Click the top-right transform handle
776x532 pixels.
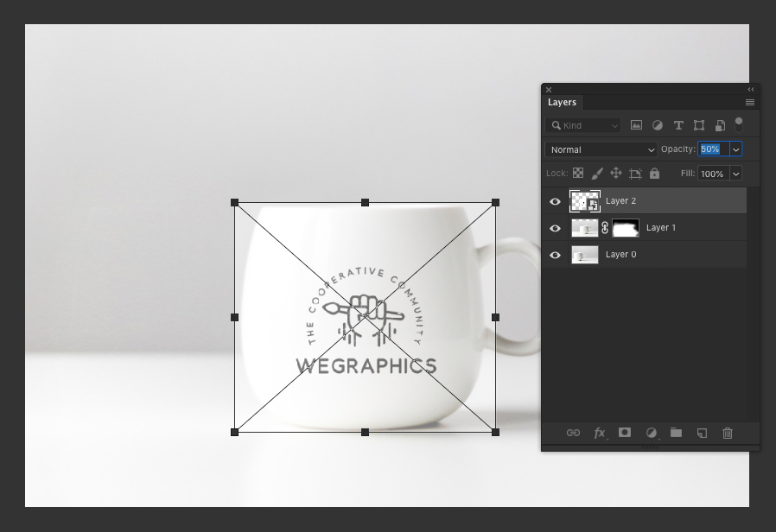tap(495, 202)
